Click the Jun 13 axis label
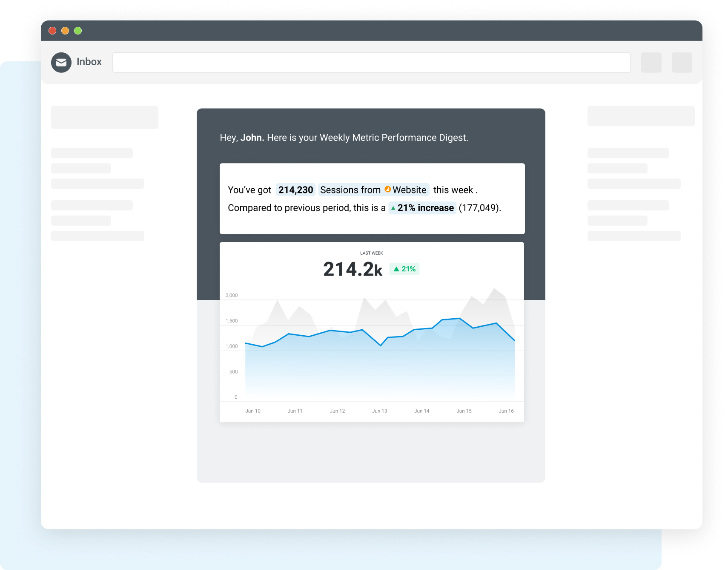This screenshot has width=728, height=570. pyautogui.click(x=379, y=411)
